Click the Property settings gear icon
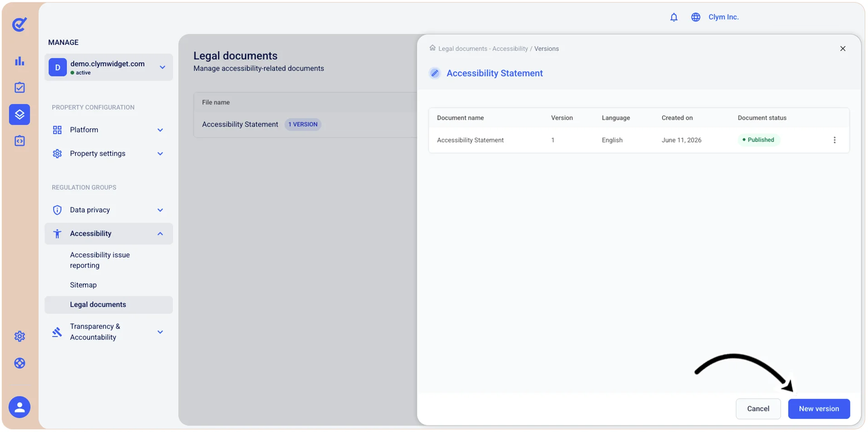This screenshot has height=432, width=868. [57, 154]
